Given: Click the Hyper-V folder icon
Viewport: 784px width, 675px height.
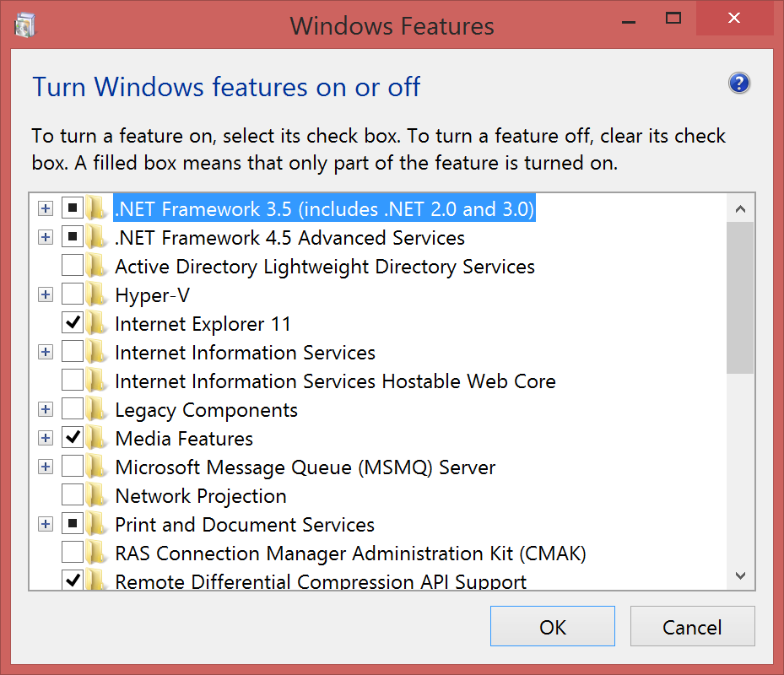Looking at the screenshot, I should tap(95, 295).
